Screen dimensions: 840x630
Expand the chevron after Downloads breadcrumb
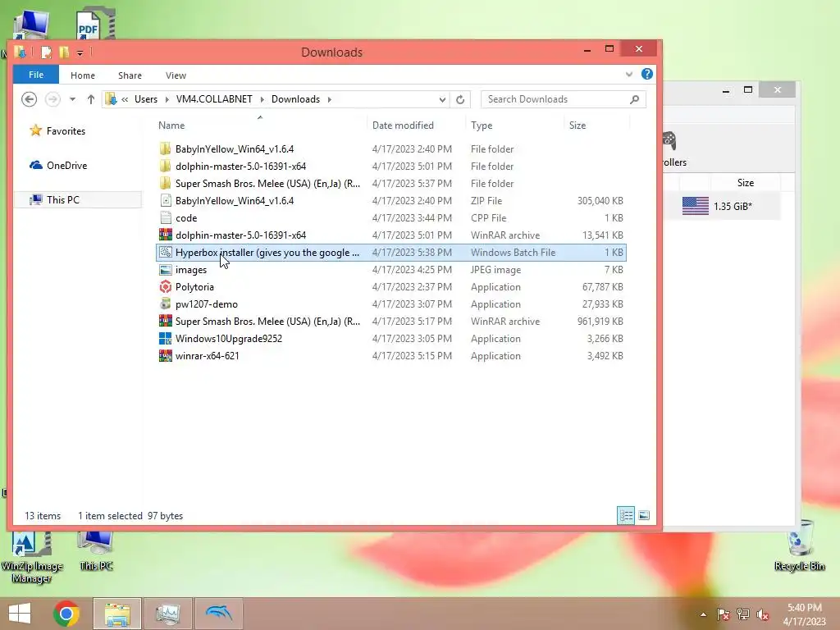click(x=330, y=99)
